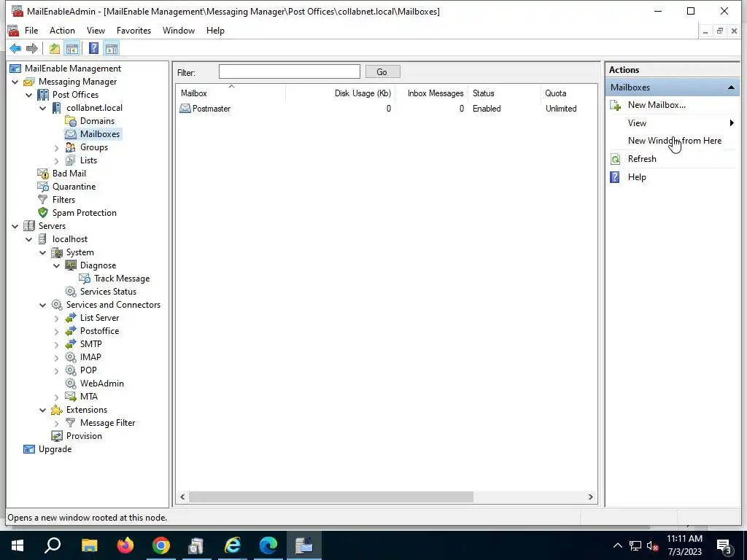Open the Windows Start menu
Screen dimensions: 747x560
pos(18,545)
